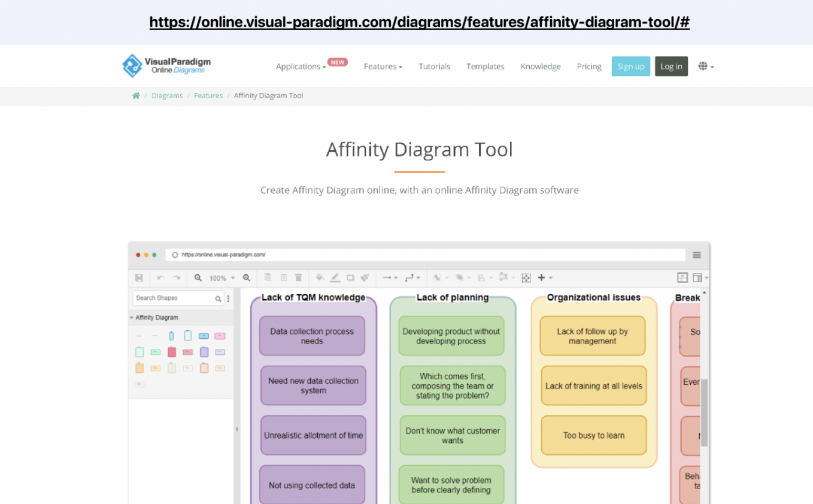The image size is (813, 504).
Task: Pick the crimson group container shape
Action: 172,352
